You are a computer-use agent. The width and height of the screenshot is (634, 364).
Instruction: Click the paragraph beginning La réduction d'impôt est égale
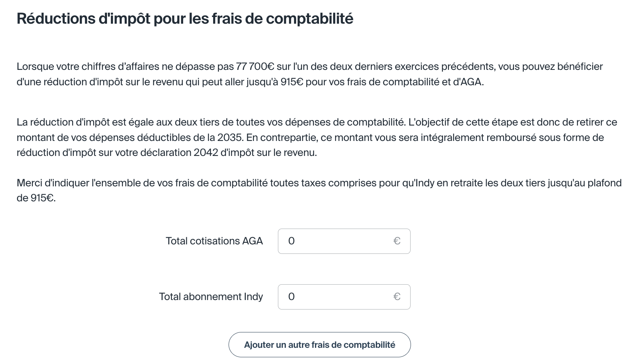pyautogui.click(x=316, y=137)
